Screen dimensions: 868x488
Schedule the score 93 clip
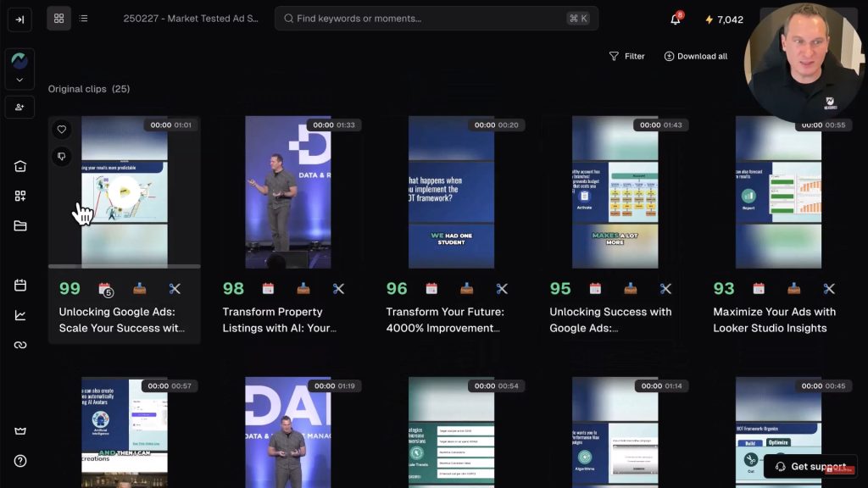[x=759, y=288]
